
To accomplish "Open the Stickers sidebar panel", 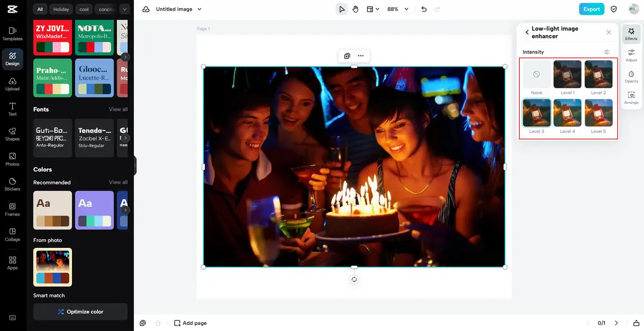I will (13, 185).
